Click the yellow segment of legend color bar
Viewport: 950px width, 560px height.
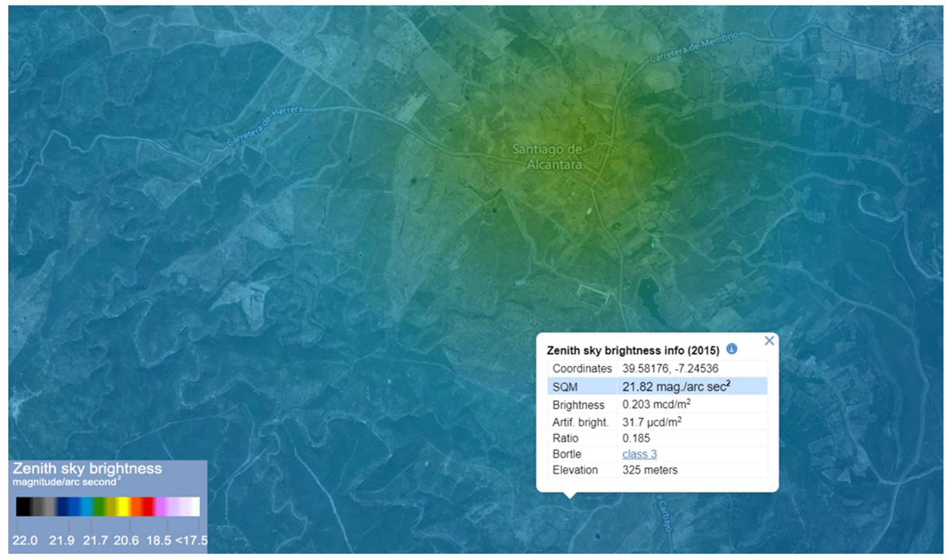click(x=123, y=506)
